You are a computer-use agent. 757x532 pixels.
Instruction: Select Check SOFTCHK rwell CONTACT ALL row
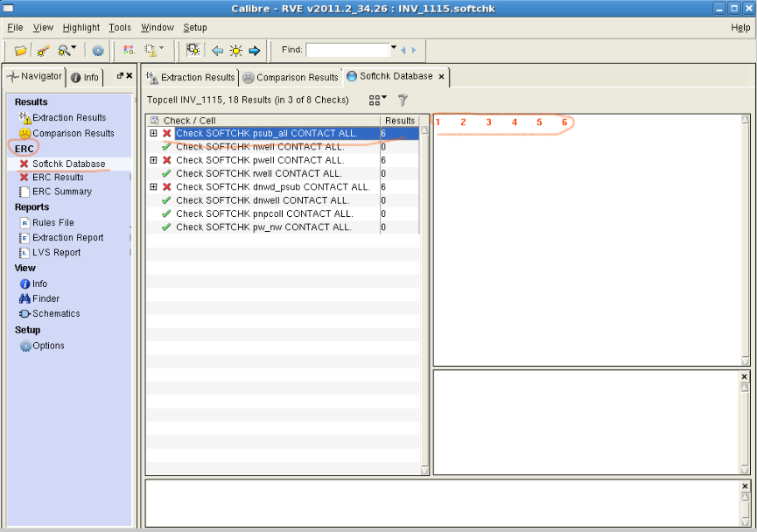pyautogui.click(x=283, y=173)
